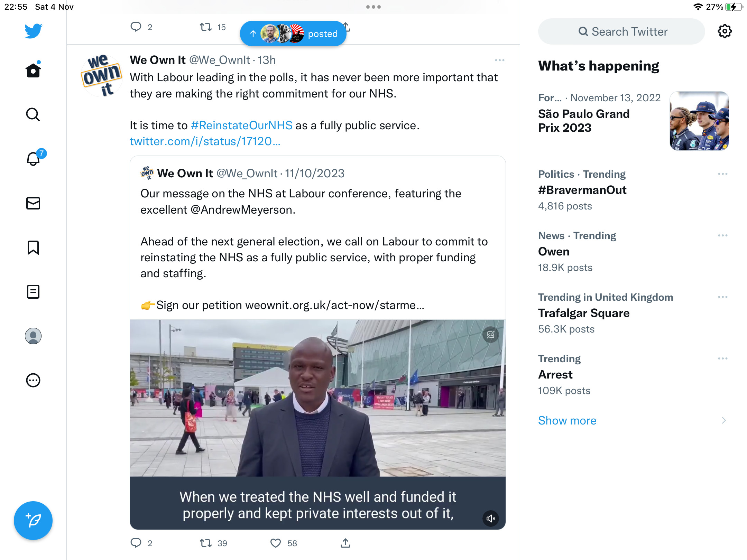Open the #ReinstateOurNHS hashtag link

pos(242,125)
